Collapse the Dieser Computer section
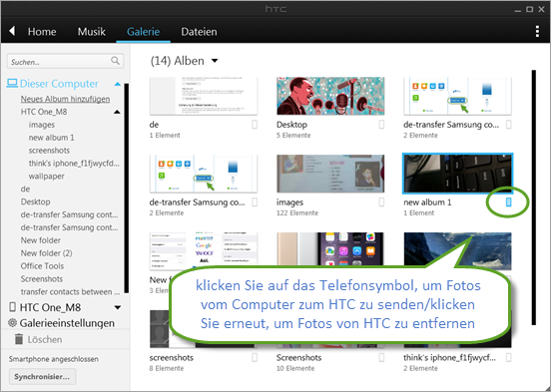Screen dimensions: 551x392 [118, 84]
